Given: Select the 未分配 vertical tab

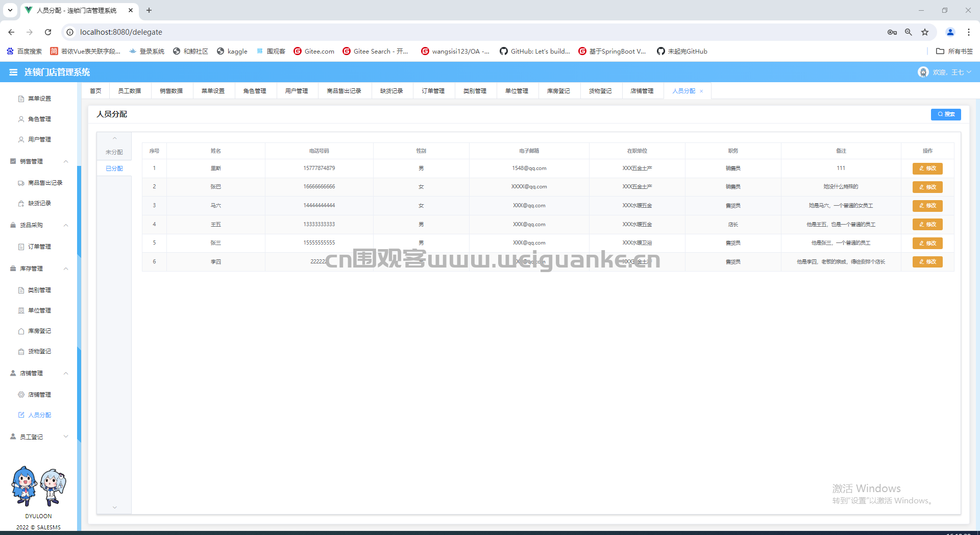Looking at the screenshot, I should click(x=114, y=152).
